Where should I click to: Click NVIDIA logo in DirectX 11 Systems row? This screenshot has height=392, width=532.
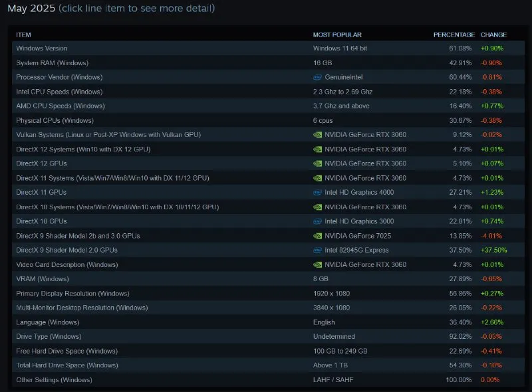point(317,178)
